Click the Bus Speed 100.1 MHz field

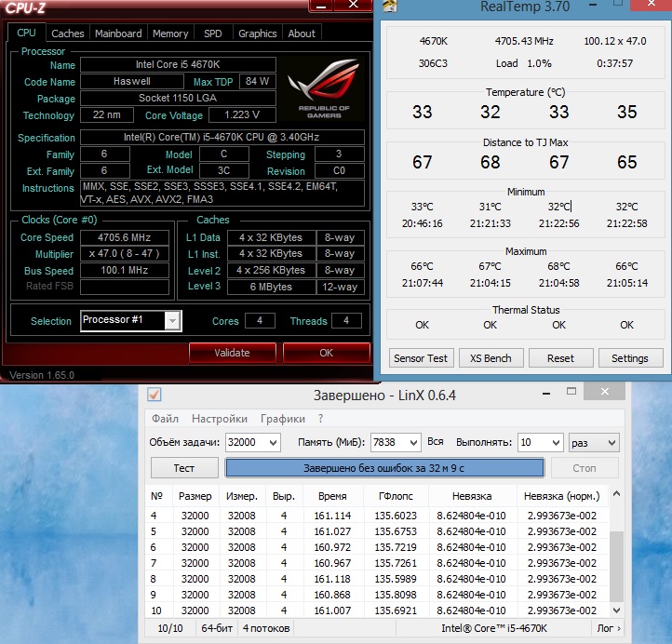(x=125, y=270)
